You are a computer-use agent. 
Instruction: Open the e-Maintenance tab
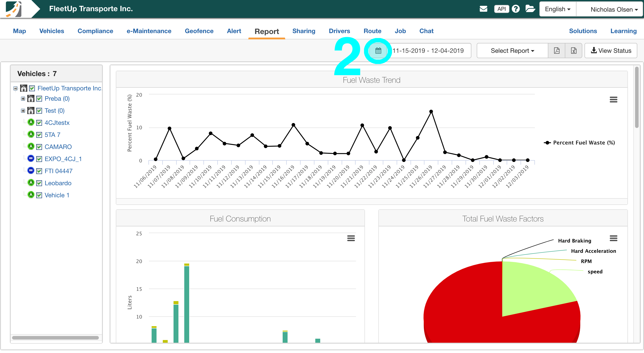149,31
